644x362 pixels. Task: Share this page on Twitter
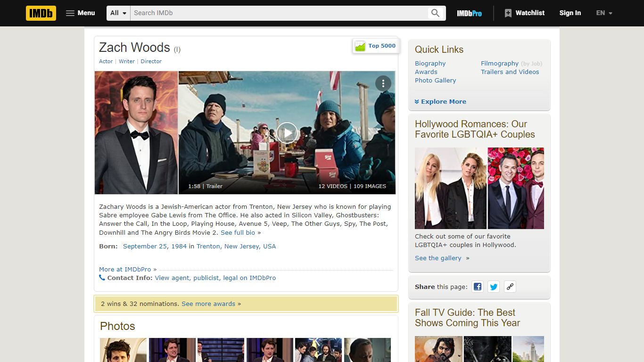pyautogui.click(x=494, y=287)
